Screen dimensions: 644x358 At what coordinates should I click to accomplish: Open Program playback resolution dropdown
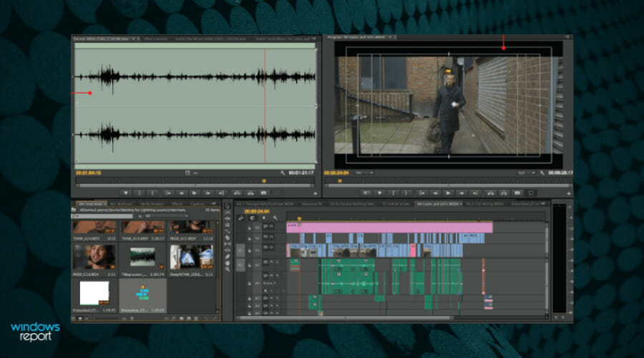click(x=526, y=173)
